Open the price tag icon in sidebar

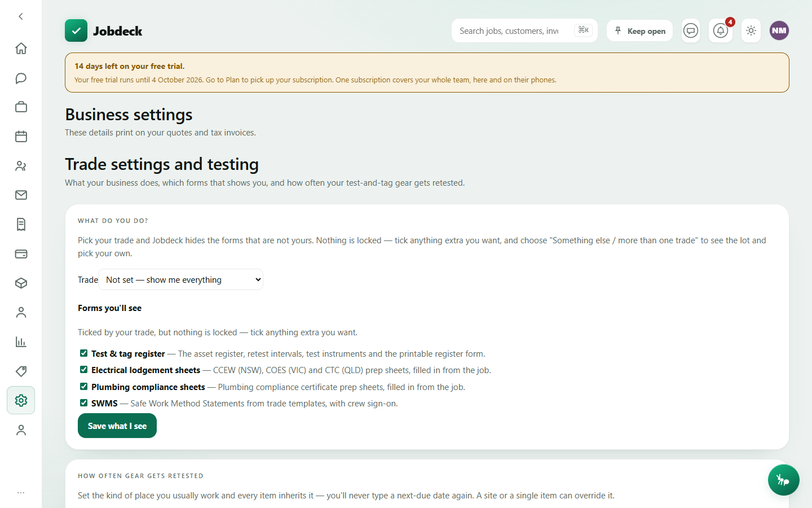point(21,371)
